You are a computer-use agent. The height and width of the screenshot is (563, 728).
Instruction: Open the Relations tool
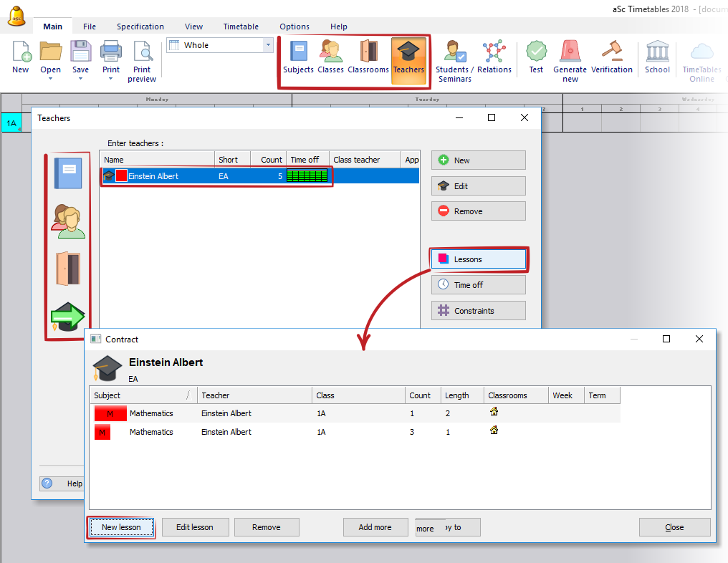[x=494, y=57]
